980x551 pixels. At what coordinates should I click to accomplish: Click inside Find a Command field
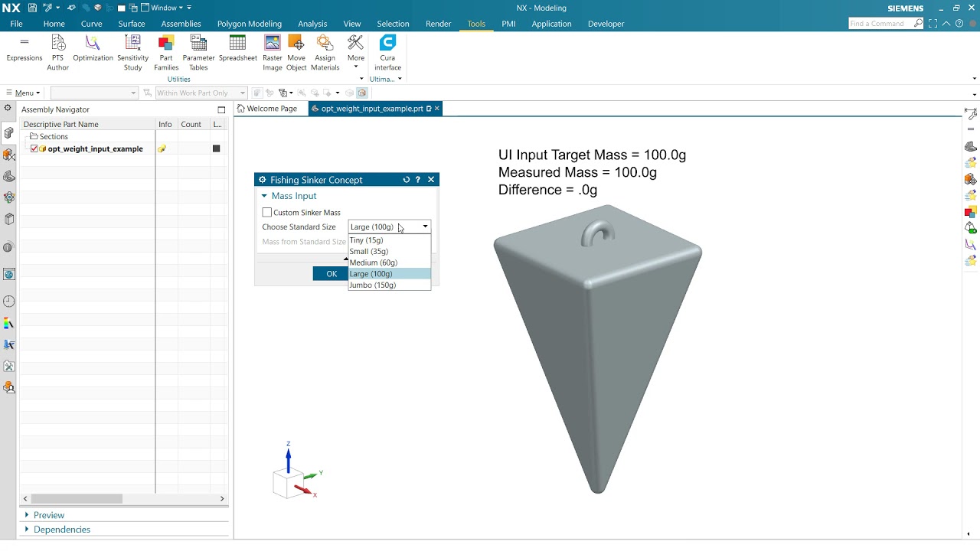pos(880,24)
